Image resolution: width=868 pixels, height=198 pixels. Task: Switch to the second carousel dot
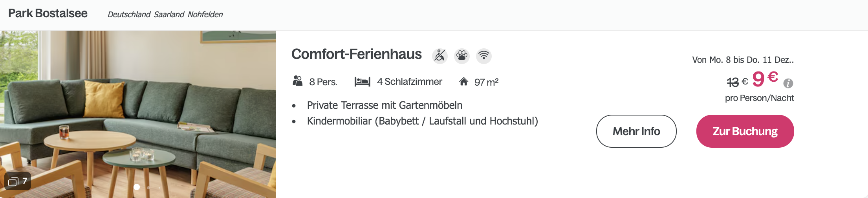[x=148, y=187]
